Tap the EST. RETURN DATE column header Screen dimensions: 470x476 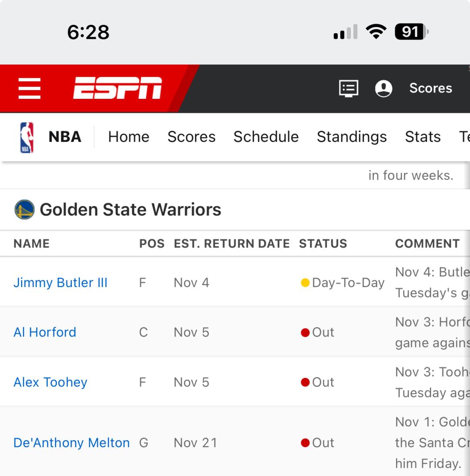(x=232, y=243)
